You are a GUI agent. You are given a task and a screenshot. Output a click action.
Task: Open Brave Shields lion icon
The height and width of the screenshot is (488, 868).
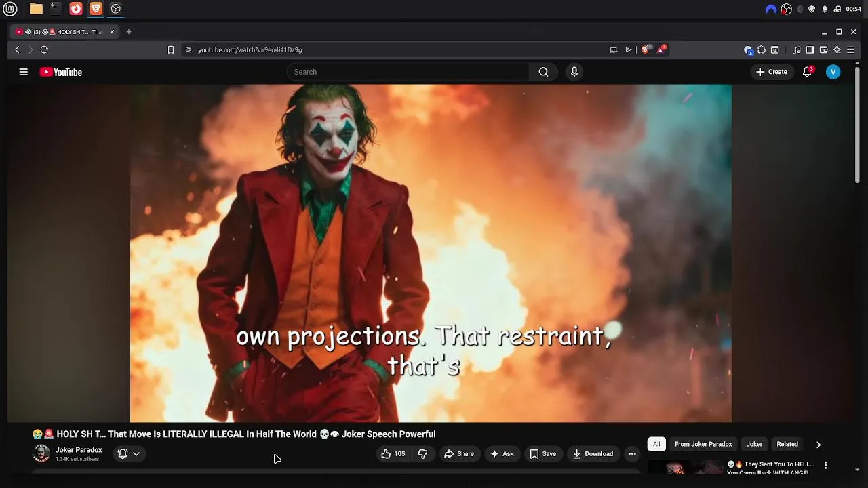pos(646,49)
